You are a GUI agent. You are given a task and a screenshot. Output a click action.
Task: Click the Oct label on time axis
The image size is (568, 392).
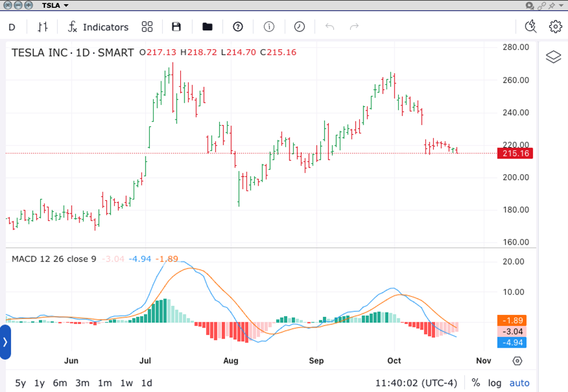(394, 361)
